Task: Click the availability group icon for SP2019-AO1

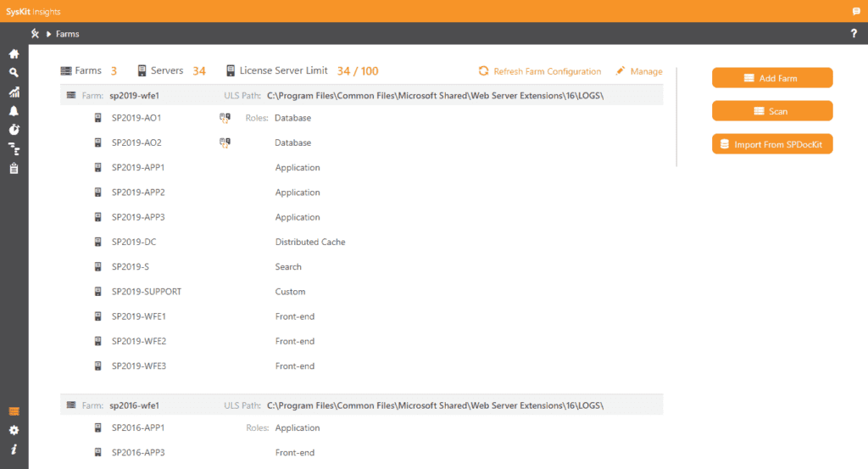Action: [x=225, y=118]
